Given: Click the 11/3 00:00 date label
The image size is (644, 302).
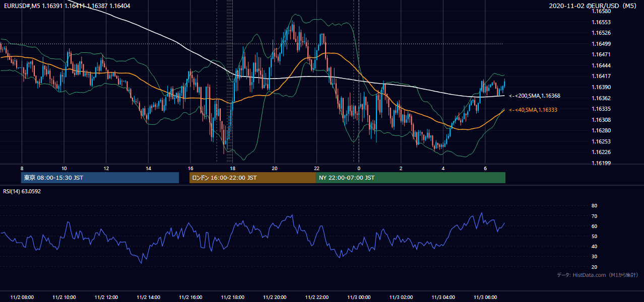Looking at the screenshot, I should pos(359,297).
